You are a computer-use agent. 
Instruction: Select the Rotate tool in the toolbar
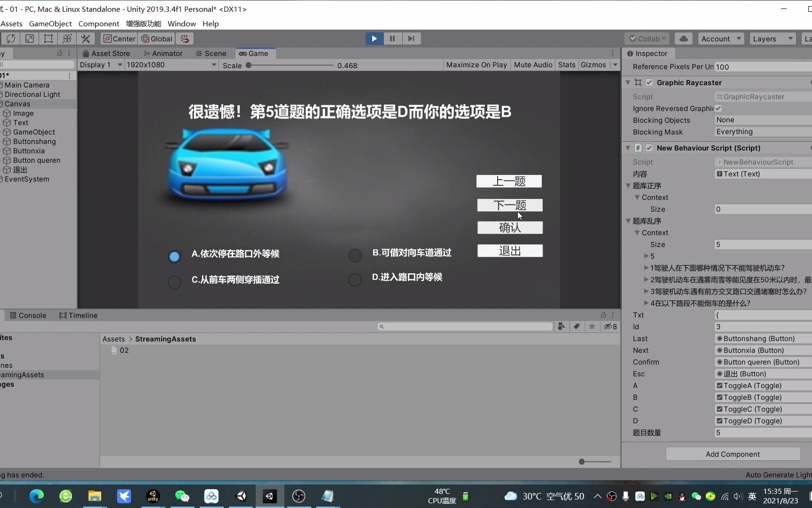tap(10, 39)
